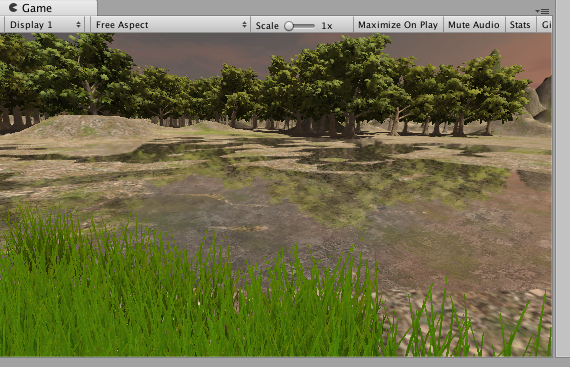Image resolution: width=570 pixels, height=367 pixels.
Task: Click the Scale slider handle
Action: tap(289, 26)
